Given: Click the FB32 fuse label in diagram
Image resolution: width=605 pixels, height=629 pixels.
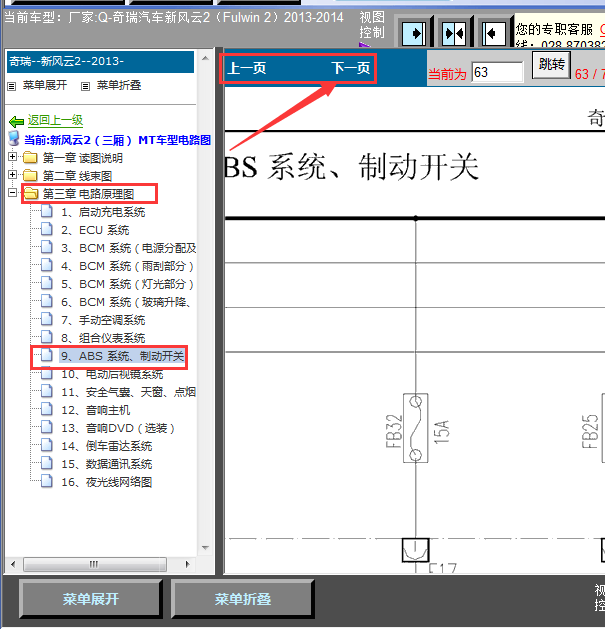Looking at the screenshot, I should coord(394,431).
